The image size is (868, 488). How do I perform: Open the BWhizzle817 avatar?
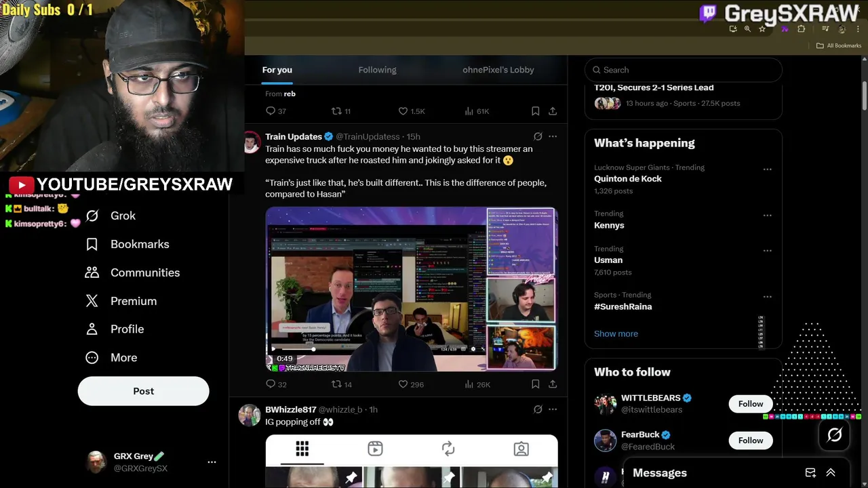[250, 415]
